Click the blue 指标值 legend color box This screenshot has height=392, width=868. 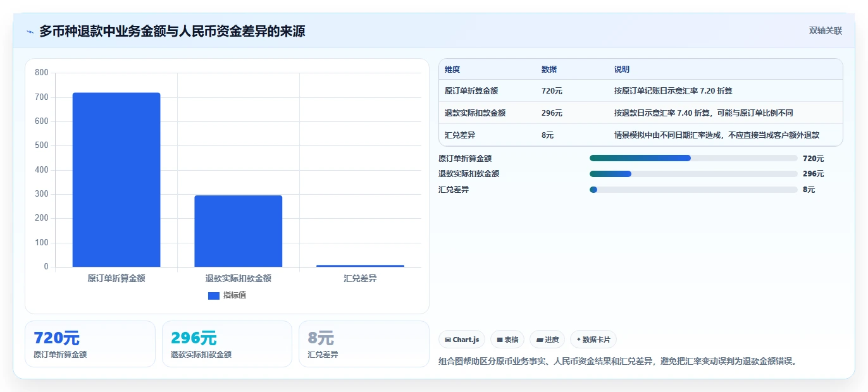(214, 295)
